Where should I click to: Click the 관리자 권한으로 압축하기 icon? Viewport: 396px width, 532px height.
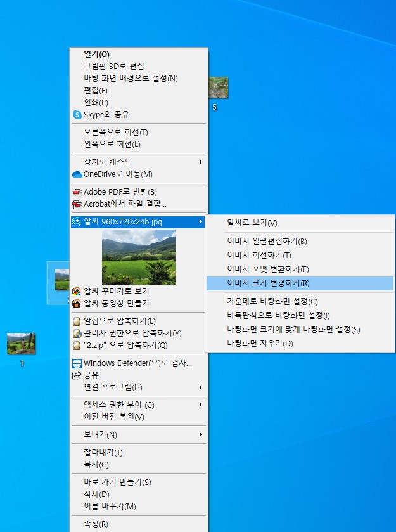[77, 333]
